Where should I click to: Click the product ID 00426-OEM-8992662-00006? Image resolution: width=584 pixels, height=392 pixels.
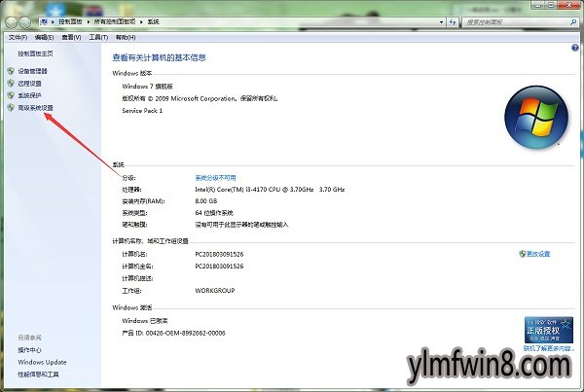186,333
